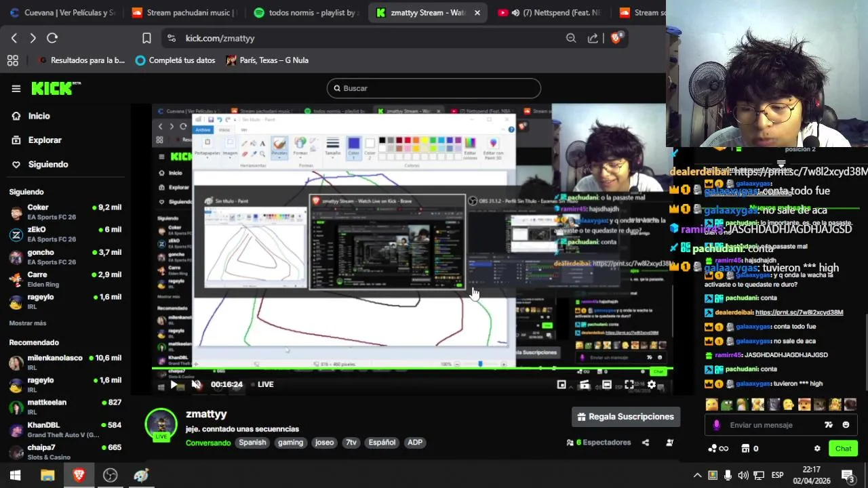This screenshot has height=488, width=868.
Task: Click the clip creation icon in the player
Action: pyautogui.click(x=585, y=384)
